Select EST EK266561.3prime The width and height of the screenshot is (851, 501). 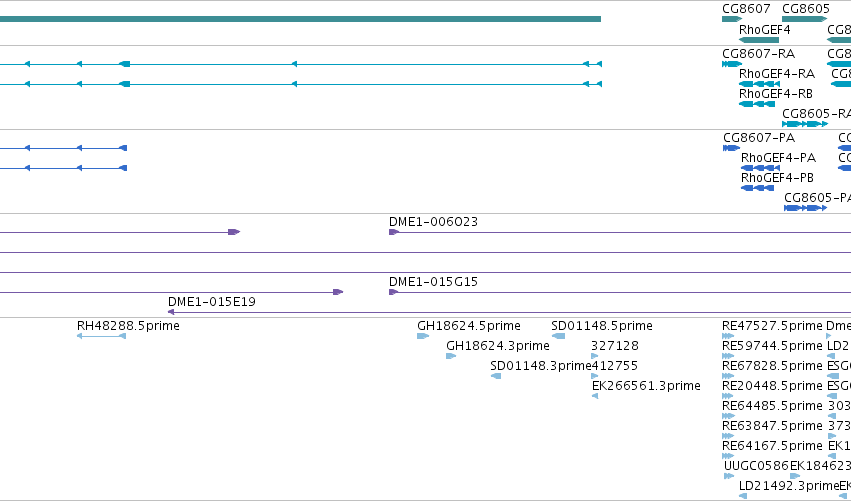pos(595,396)
